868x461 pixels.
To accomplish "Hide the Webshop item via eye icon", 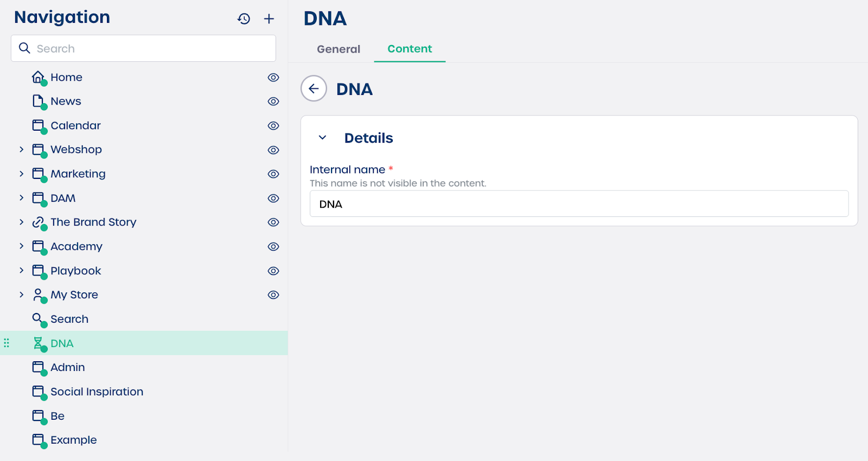I will (273, 150).
